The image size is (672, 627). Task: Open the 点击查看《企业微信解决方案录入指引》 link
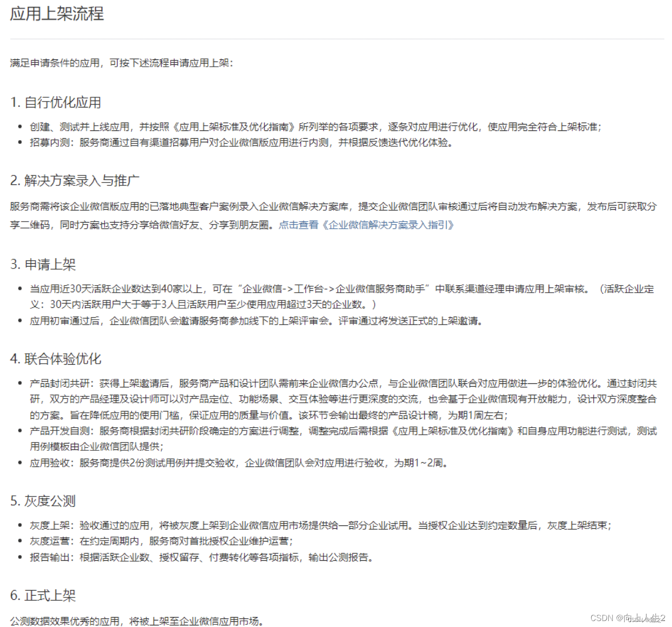(366, 225)
